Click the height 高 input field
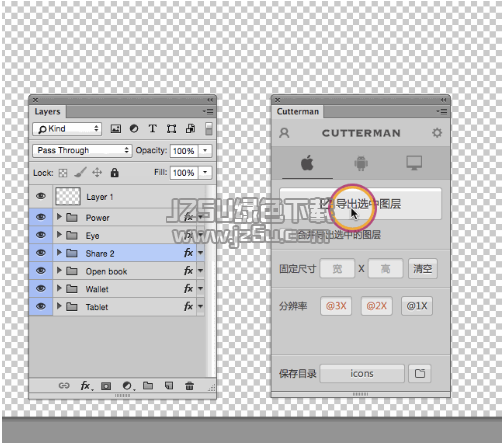 [x=385, y=269]
